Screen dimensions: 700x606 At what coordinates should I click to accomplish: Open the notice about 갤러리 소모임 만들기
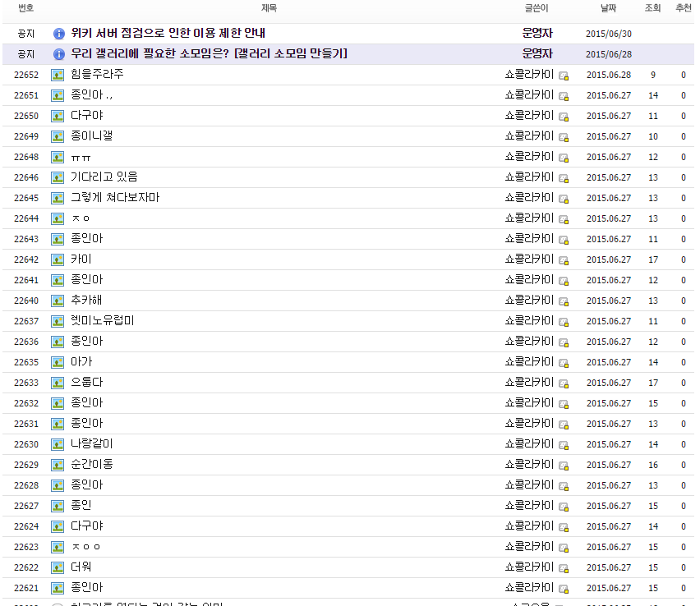(x=209, y=53)
